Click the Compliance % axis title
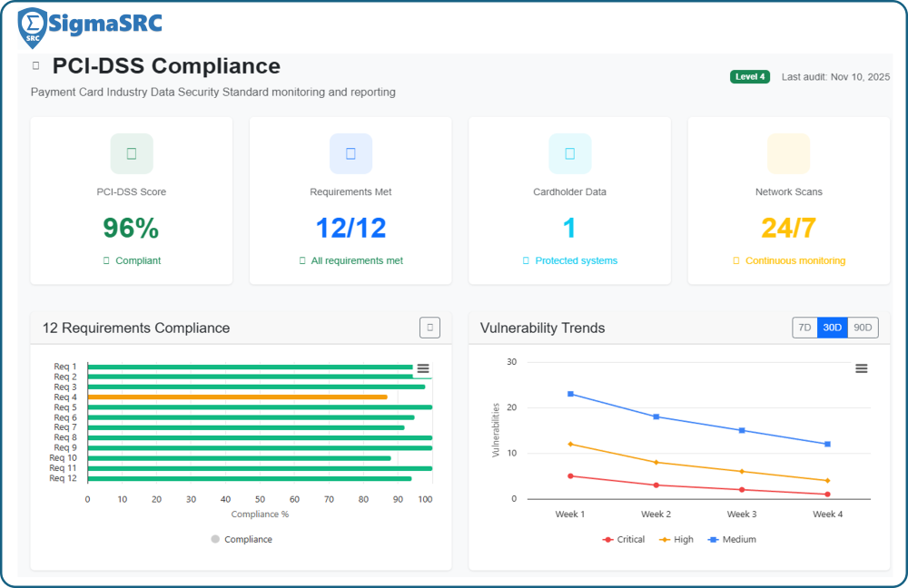908x588 pixels. (x=260, y=514)
